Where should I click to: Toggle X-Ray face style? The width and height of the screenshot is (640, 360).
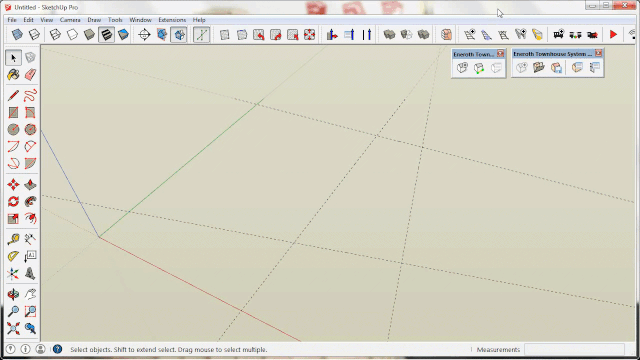click(x=17, y=35)
